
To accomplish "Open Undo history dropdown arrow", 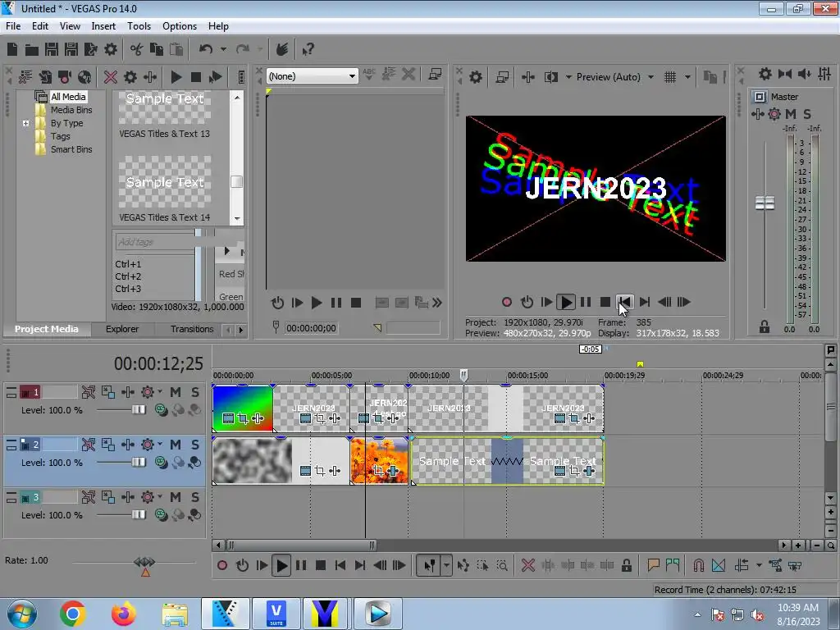I will coord(223,49).
